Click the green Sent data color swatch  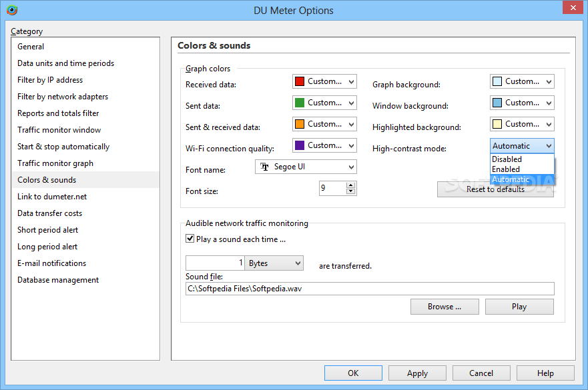tap(300, 103)
